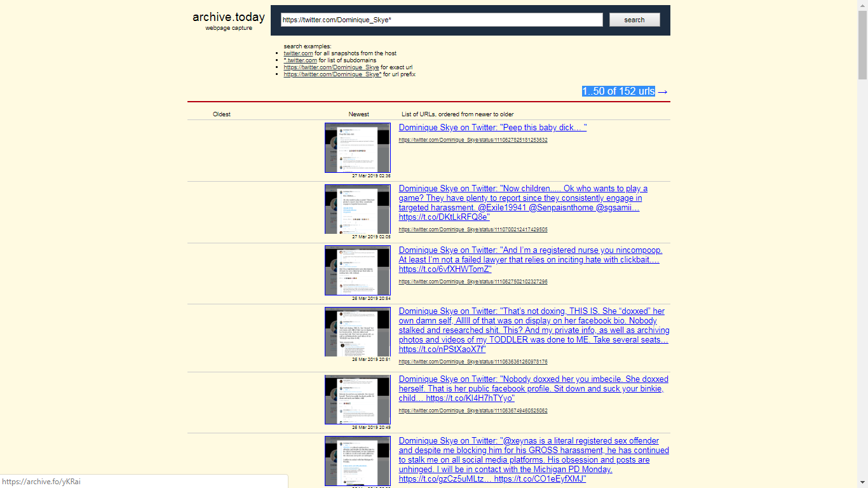The height and width of the screenshot is (488, 868).
Task: Open the "And I'm a registered nurse" tweet link
Action: tap(531, 260)
